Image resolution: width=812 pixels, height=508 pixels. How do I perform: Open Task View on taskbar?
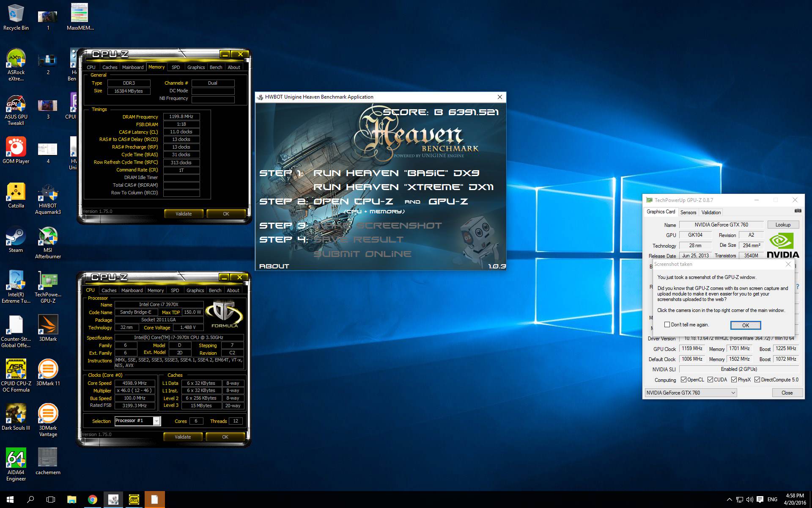[x=51, y=500]
